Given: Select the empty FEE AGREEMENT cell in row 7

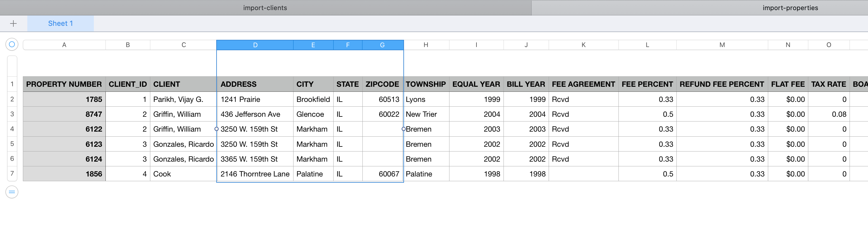Looking at the screenshot, I should click(583, 174).
